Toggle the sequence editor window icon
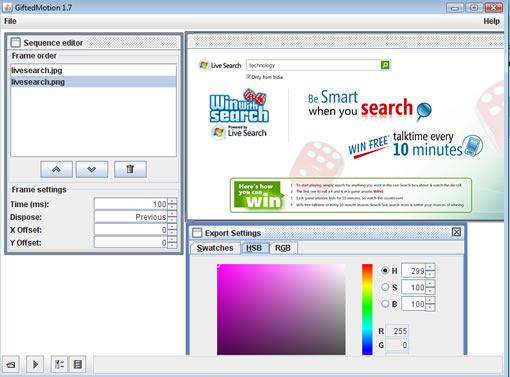Image resolution: width=510 pixels, height=377 pixels. click(59, 364)
